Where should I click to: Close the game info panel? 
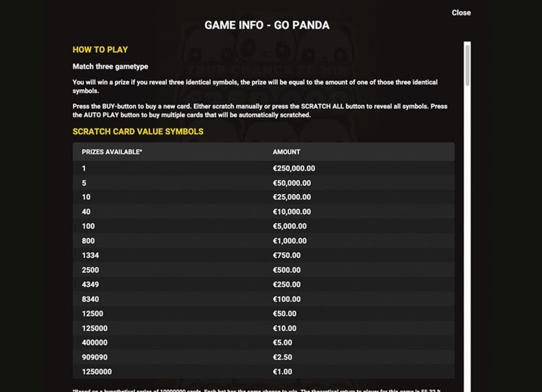coord(461,13)
